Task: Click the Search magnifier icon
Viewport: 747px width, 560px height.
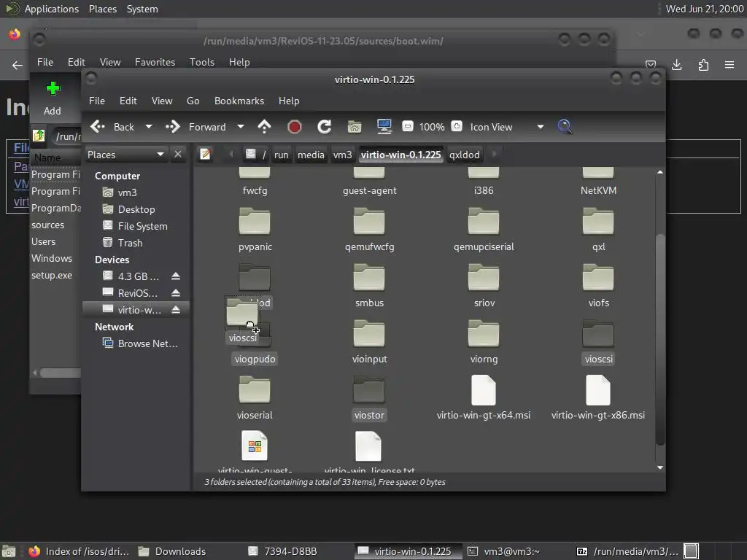Action: coord(565,127)
